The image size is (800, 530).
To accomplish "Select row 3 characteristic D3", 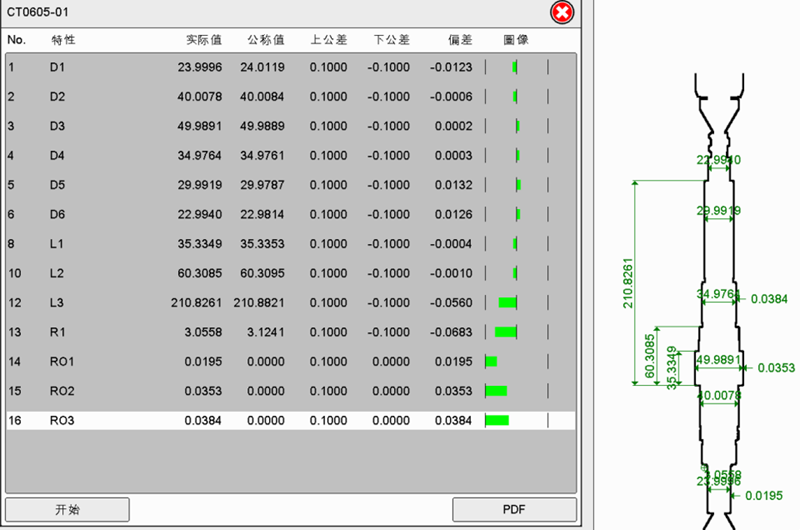I will (291, 126).
